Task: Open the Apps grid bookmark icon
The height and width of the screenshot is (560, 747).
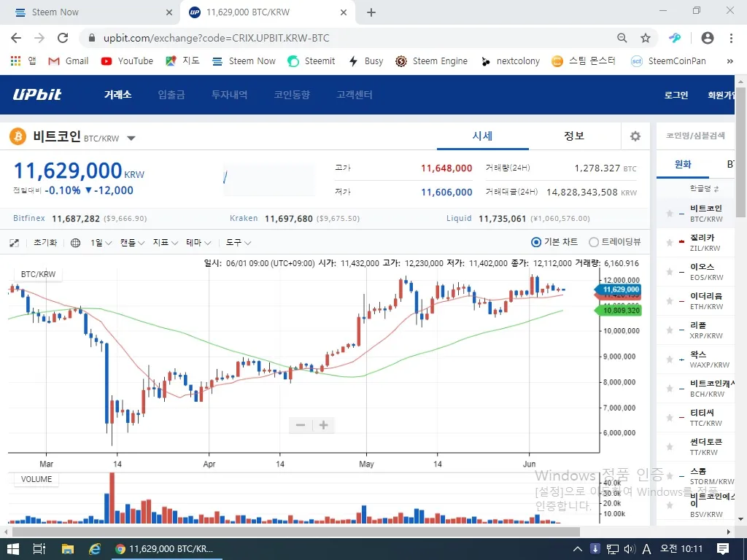Action: 16,61
